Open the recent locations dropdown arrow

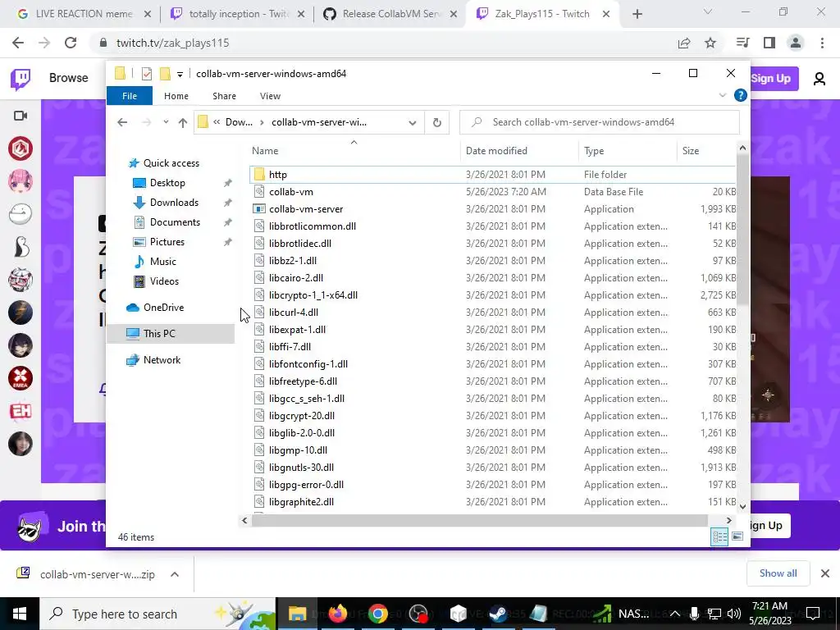(166, 122)
